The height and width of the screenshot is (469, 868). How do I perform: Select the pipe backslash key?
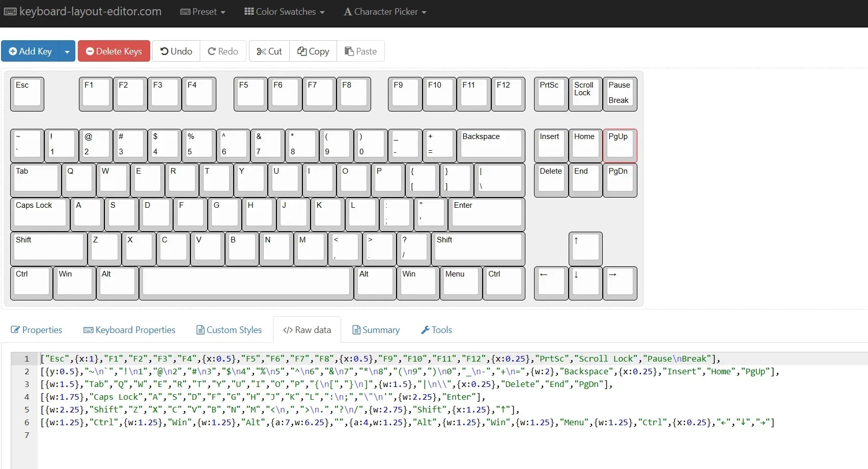click(499, 180)
